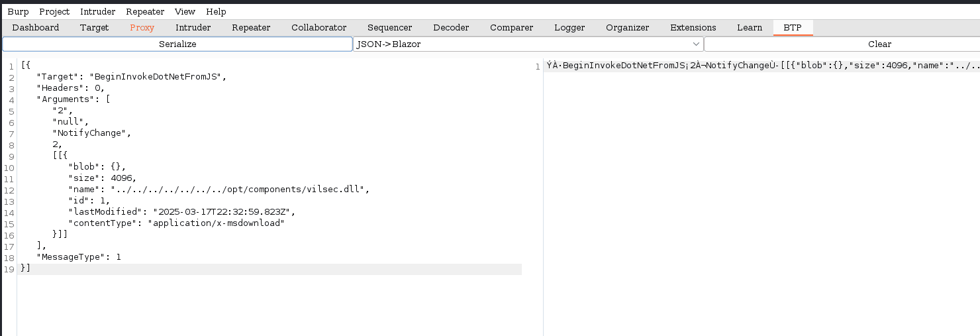Click the closing }] on line 19
980x336 pixels.
click(26, 268)
